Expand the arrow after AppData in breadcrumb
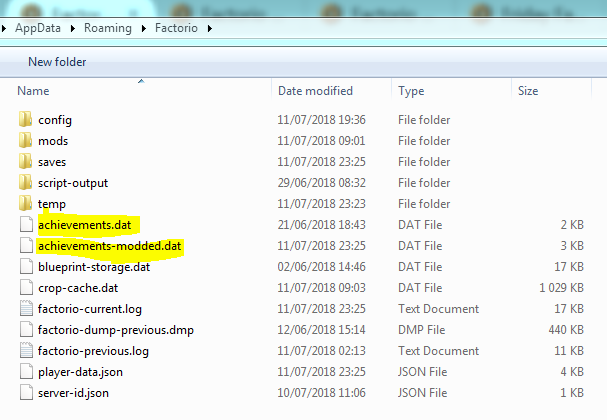 click(x=71, y=28)
